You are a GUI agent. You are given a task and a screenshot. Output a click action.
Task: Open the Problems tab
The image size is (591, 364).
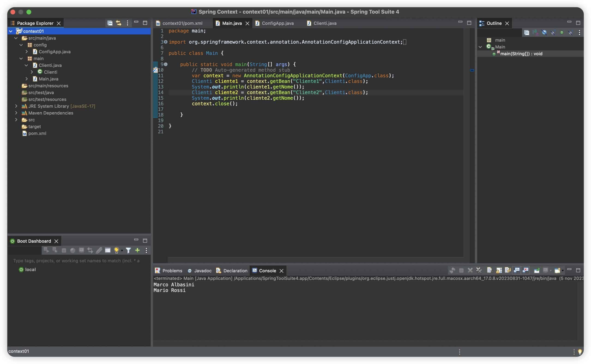pyautogui.click(x=169, y=271)
